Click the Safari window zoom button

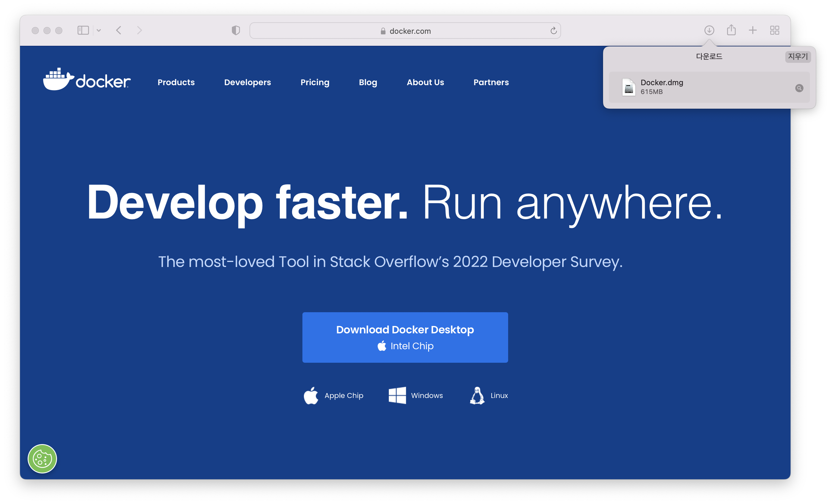pyautogui.click(x=59, y=31)
